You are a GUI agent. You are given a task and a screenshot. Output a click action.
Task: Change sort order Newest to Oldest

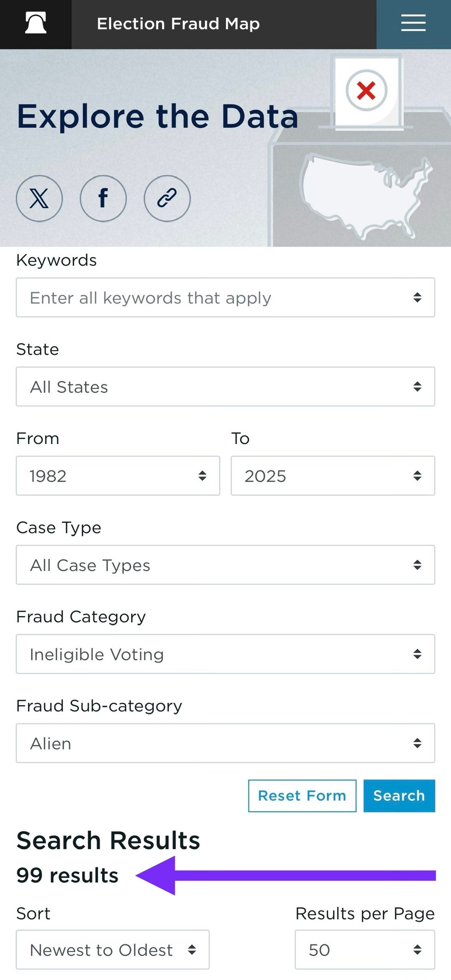(113, 950)
